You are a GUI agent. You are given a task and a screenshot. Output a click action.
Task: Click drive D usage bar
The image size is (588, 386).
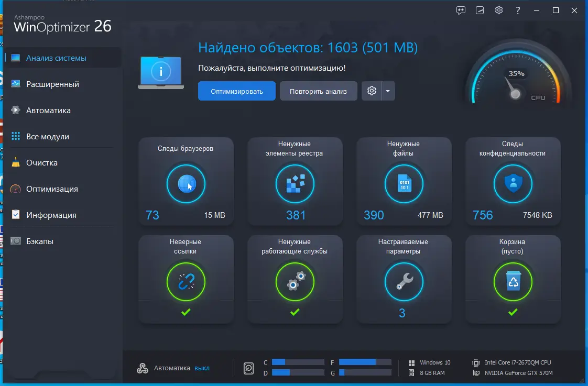(x=298, y=372)
